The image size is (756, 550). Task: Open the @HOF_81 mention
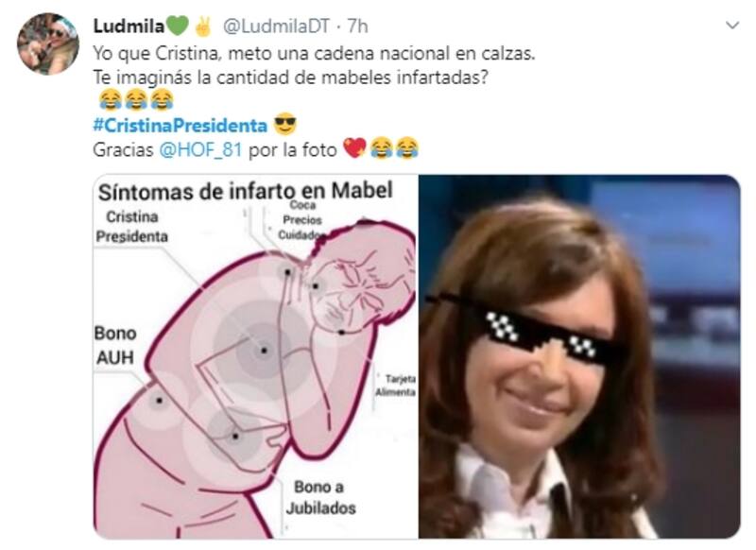(200, 150)
